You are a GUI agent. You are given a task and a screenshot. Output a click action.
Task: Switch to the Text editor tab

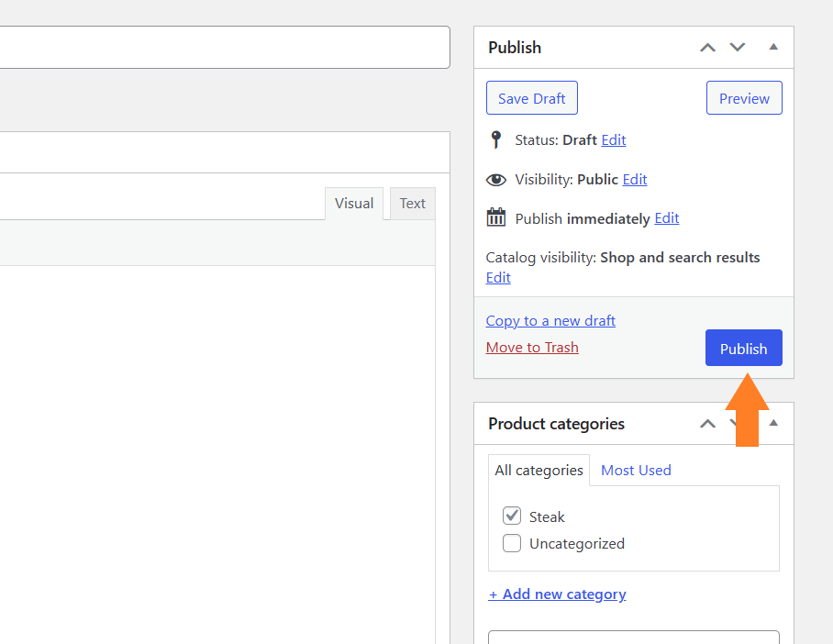click(x=413, y=204)
